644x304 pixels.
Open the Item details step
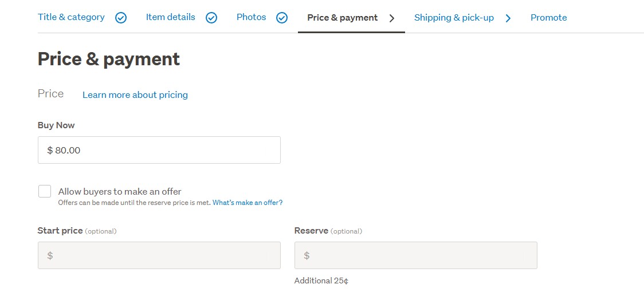tap(170, 17)
